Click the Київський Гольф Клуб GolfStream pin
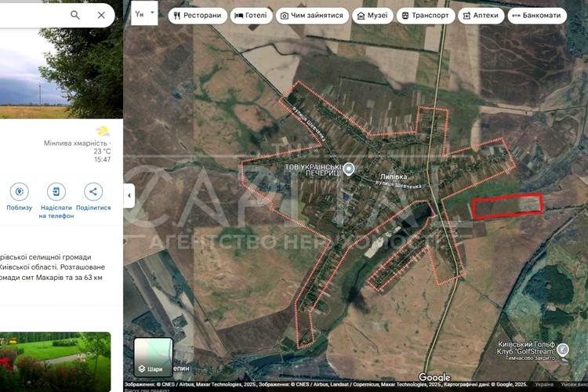588x392 pixels. [x=562, y=350]
